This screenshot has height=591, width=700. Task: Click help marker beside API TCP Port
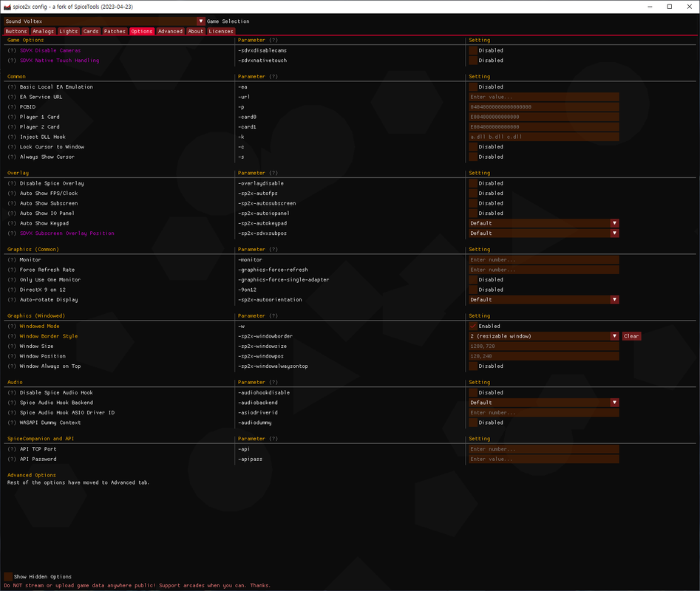click(x=12, y=449)
